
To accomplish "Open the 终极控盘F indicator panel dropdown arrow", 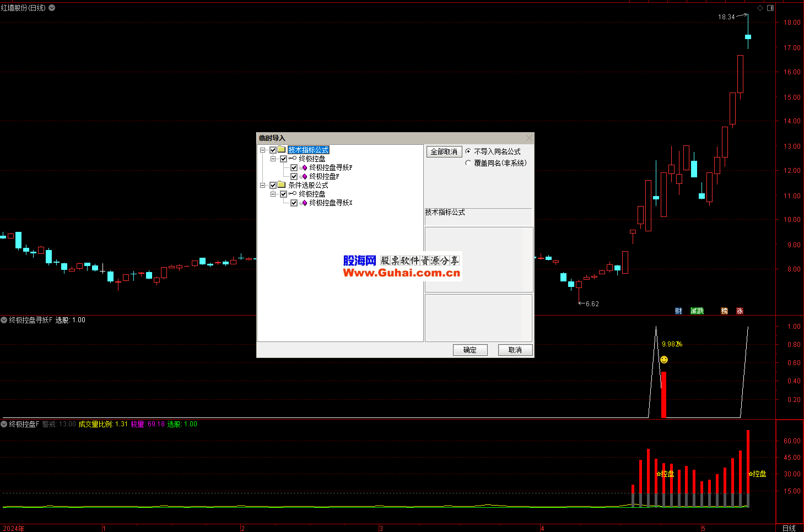I will [x=4, y=424].
